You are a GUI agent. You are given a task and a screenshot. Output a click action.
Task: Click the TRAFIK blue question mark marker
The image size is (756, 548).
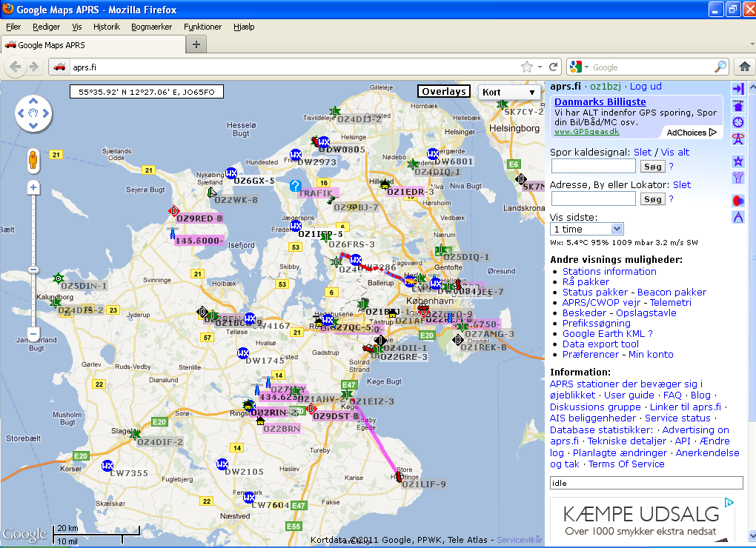[x=296, y=185]
